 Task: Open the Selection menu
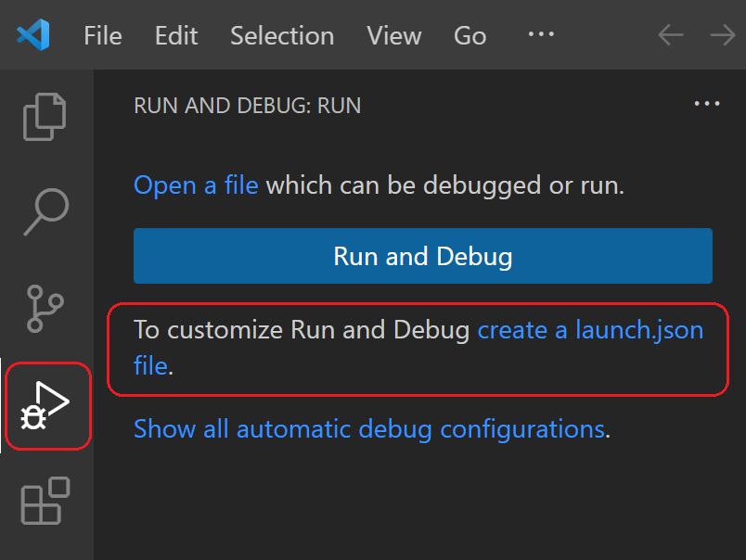tap(282, 36)
